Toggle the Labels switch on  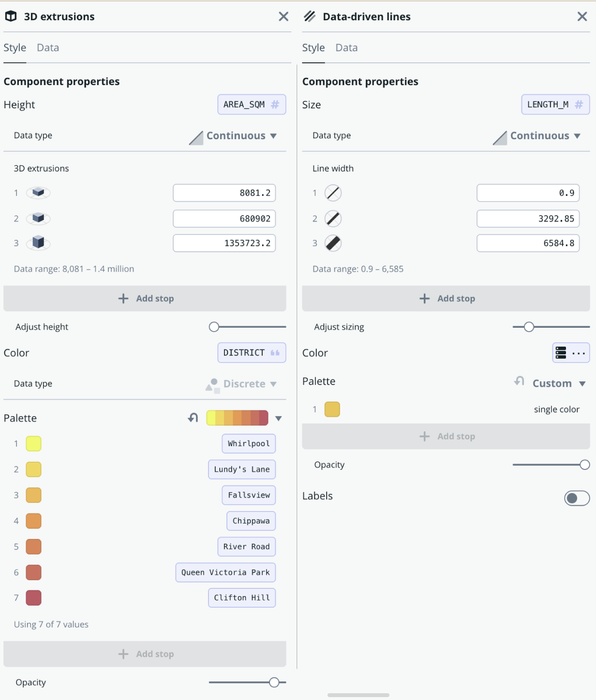[577, 498]
